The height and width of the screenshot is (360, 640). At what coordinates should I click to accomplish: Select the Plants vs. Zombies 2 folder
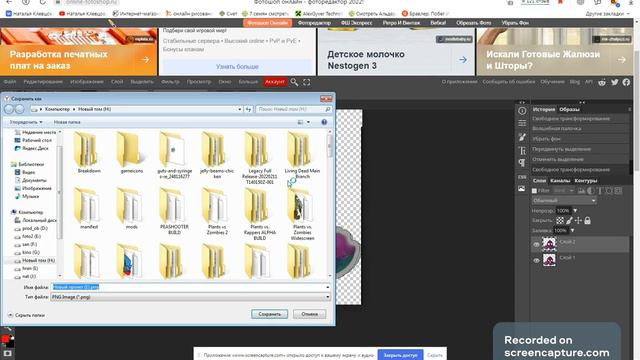[x=217, y=211]
